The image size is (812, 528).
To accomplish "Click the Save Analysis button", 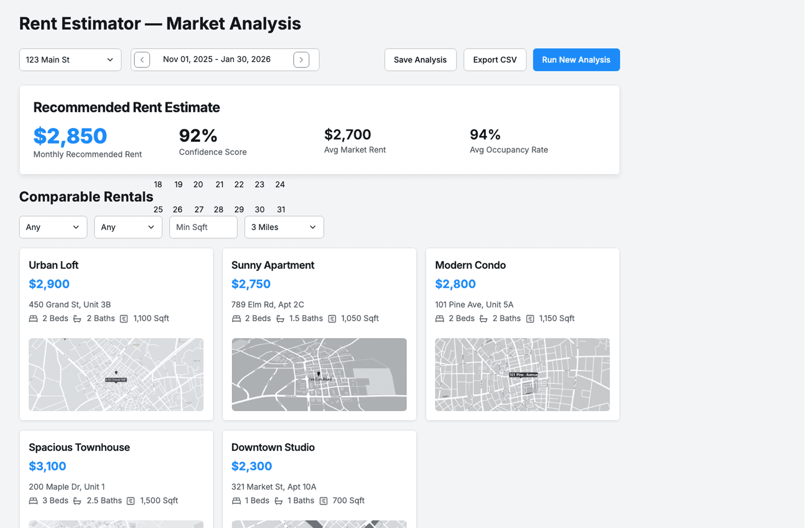I will (420, 60).
